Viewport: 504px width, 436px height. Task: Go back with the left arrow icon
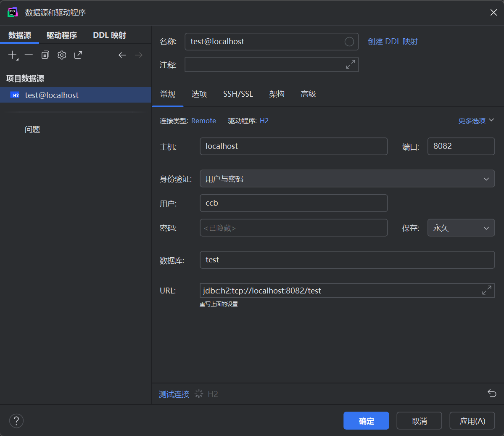click(x=122, y=55)
